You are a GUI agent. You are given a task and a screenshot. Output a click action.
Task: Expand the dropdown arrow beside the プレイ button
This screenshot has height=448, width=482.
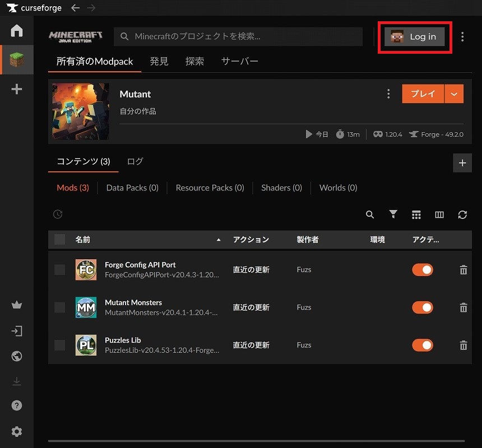[x=454, y=94]
